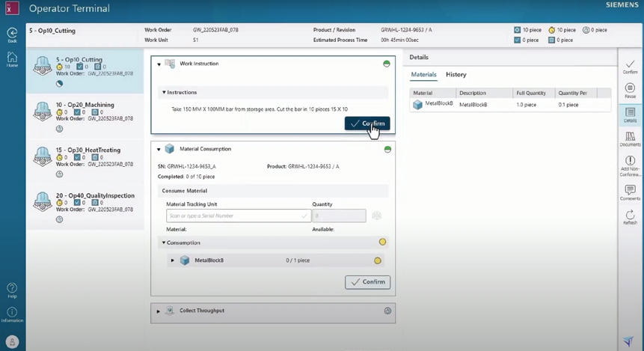The width and height of the screenshot is (644, 351).
Task: Click the MetalBlockB row yellow status dot
Action: pyautogui.click(x=378, y=260)
